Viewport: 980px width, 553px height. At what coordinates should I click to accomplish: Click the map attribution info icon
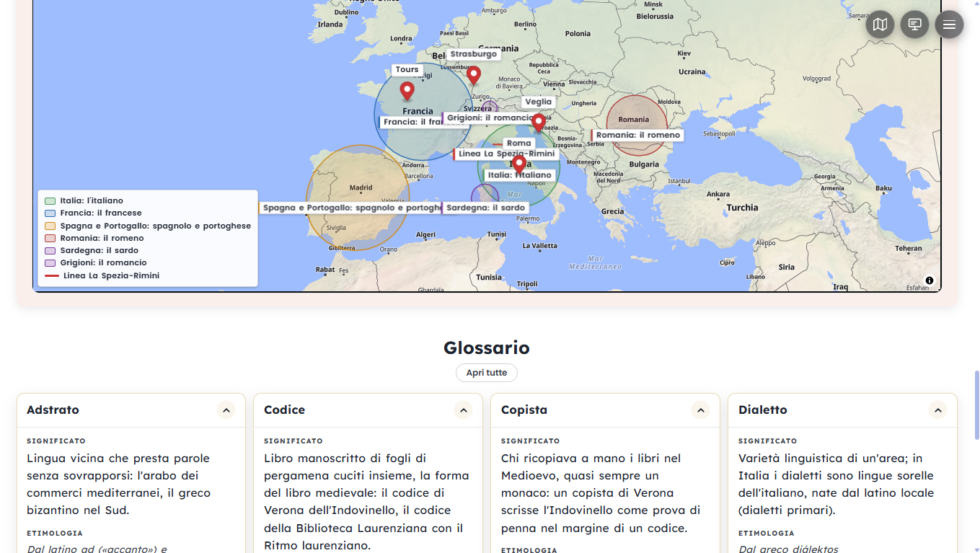pos(930,280)
